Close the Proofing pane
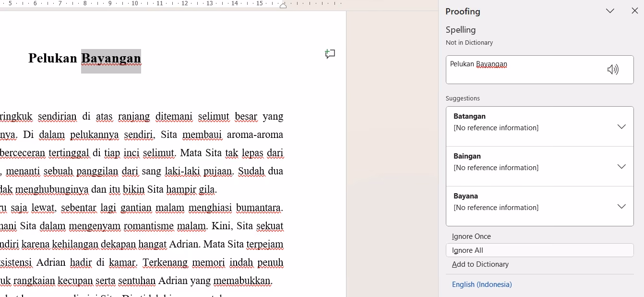Viewport: 644px width, 297px height. pos(634,11)
